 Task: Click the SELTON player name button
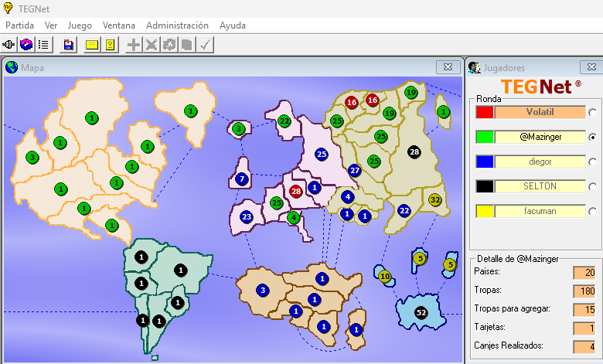pyautogui.click(x=540, y=186)
